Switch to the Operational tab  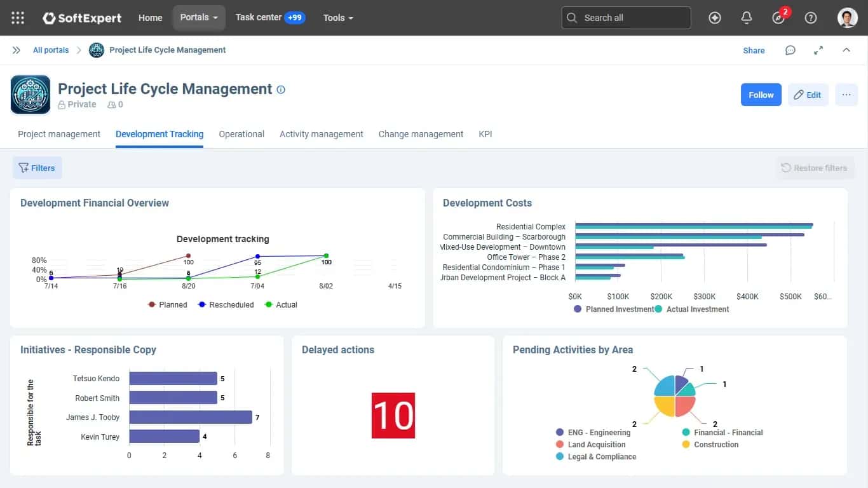click(241, 134)
